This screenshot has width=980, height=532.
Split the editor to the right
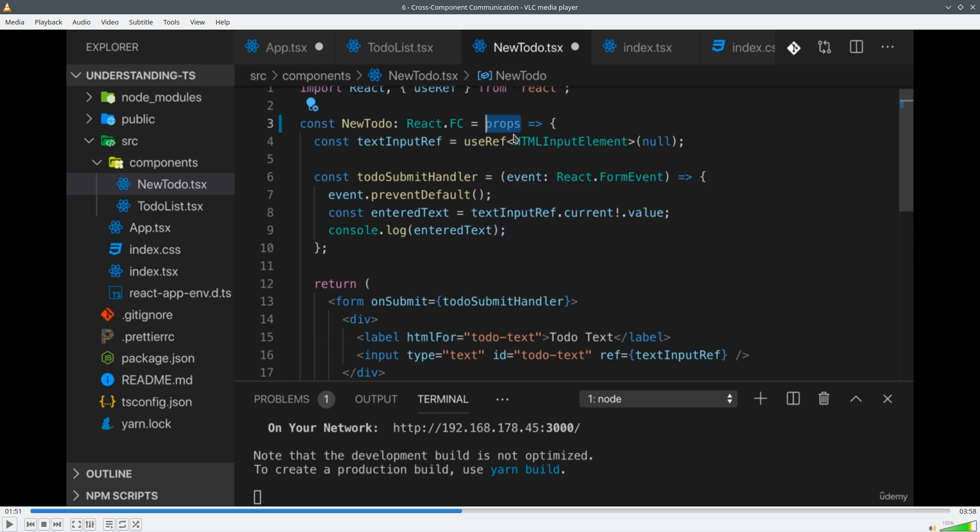tap(856, 47)
